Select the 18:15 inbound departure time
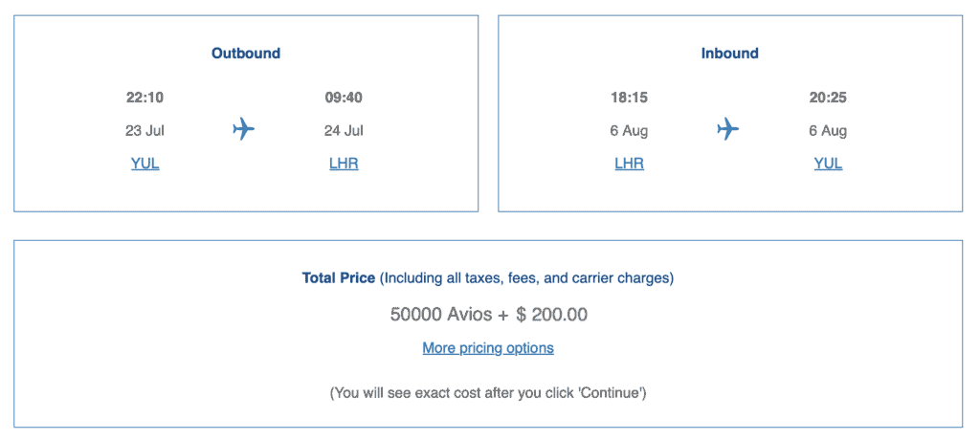 click(x=629, y=98)
